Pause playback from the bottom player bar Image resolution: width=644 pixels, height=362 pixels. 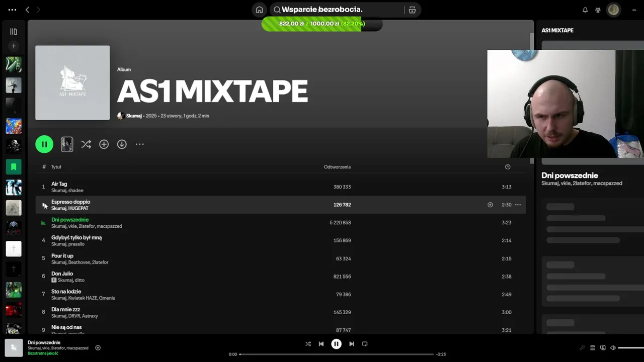pos(336,344)
